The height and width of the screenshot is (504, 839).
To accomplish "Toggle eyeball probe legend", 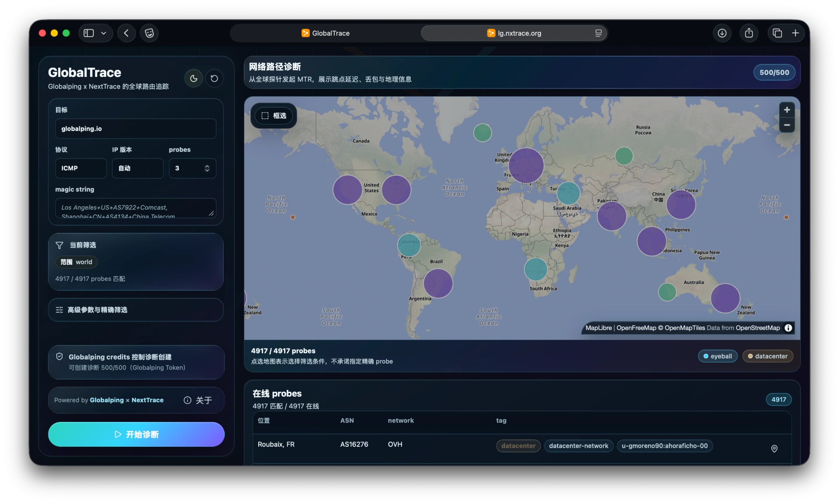I will [718, 356].
